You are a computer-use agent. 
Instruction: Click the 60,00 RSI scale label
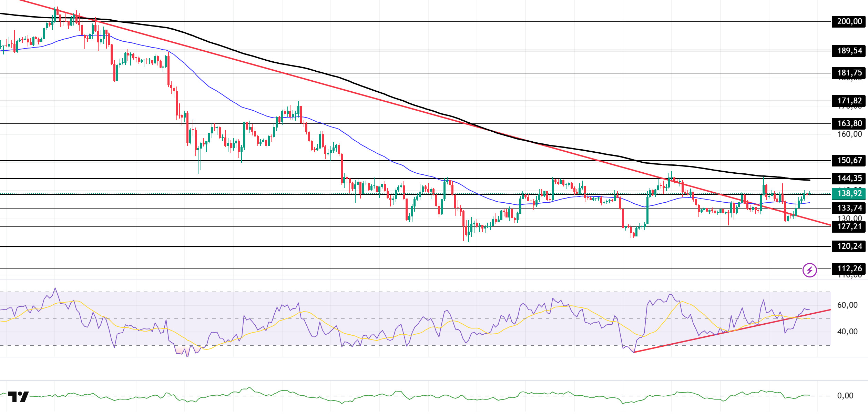coord(847,305)
